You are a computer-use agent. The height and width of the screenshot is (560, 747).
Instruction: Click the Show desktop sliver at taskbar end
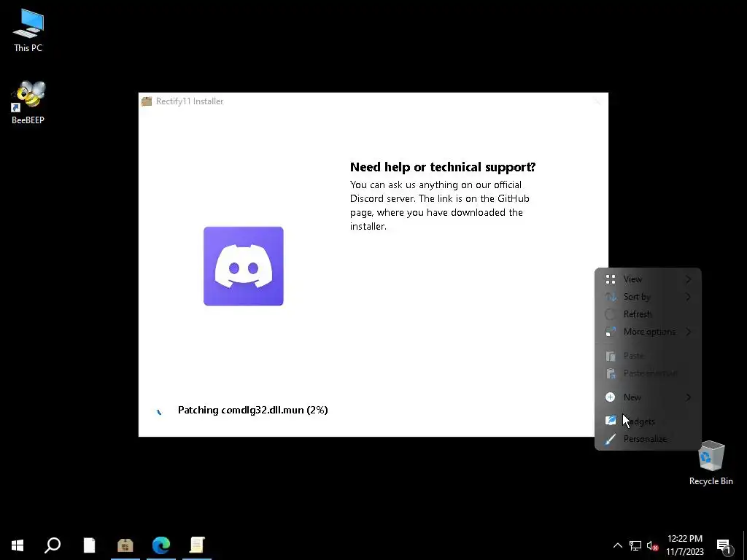tap(745, 545)
